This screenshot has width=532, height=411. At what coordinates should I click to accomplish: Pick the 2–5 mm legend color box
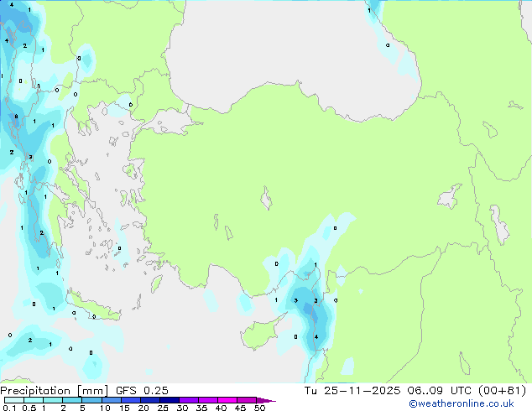(x=72, y=400)
